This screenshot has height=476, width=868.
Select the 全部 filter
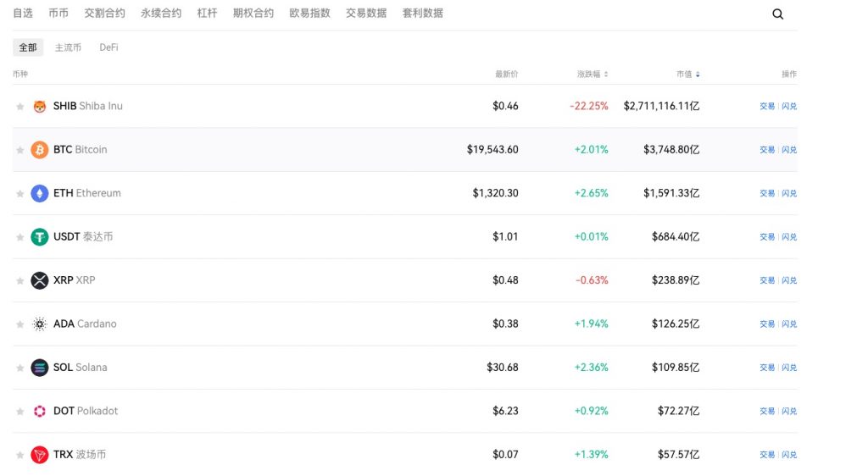(x=28, y=47)
